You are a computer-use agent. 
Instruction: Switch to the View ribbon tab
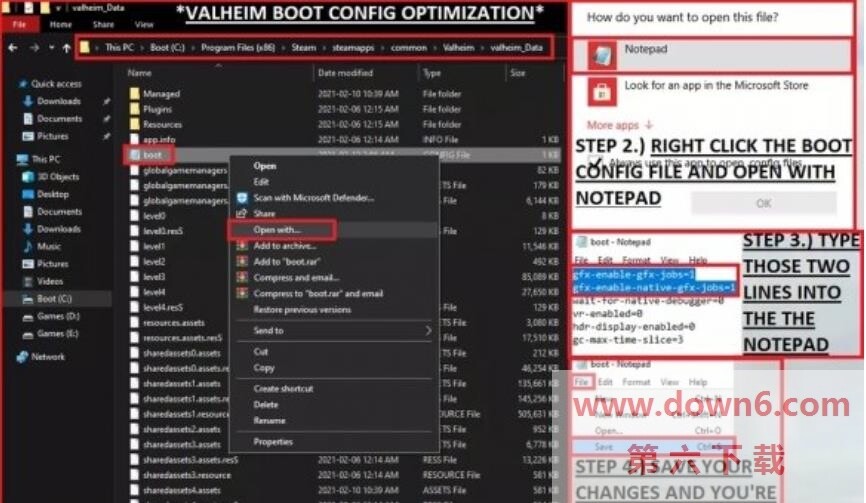point(144,24)
